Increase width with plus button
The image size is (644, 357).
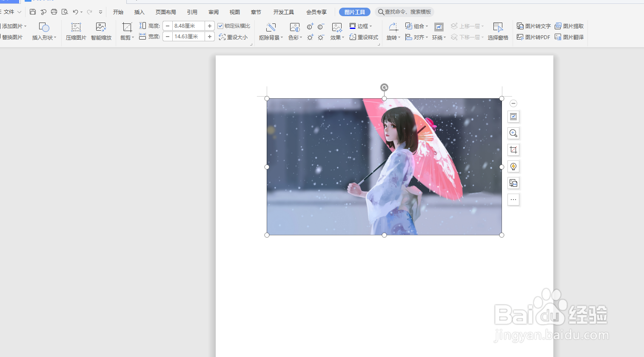tap(210, 37)
